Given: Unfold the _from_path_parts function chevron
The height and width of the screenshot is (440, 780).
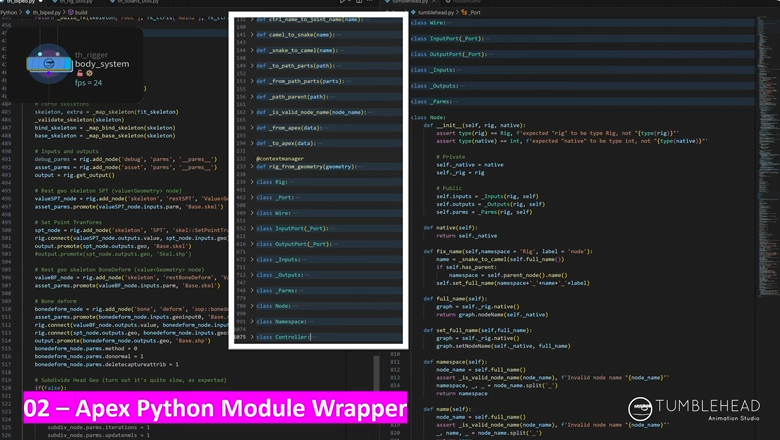Looking at the screenshot, I should tap(252, 81).
